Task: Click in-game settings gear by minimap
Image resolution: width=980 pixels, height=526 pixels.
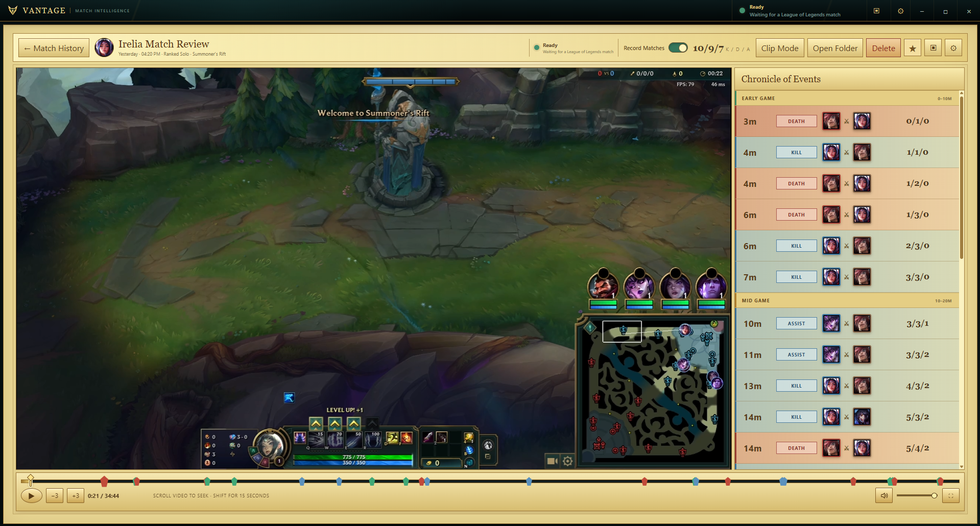Action: 567,461
